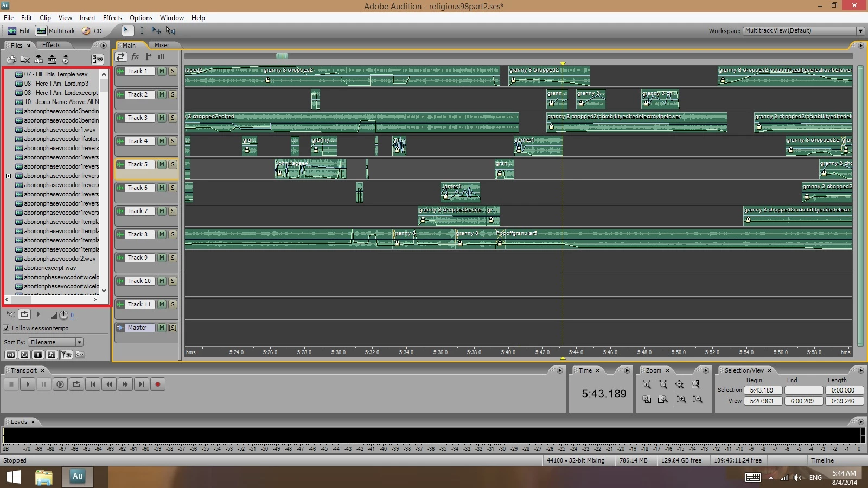Click the Play button in Transport

[28, 384]
